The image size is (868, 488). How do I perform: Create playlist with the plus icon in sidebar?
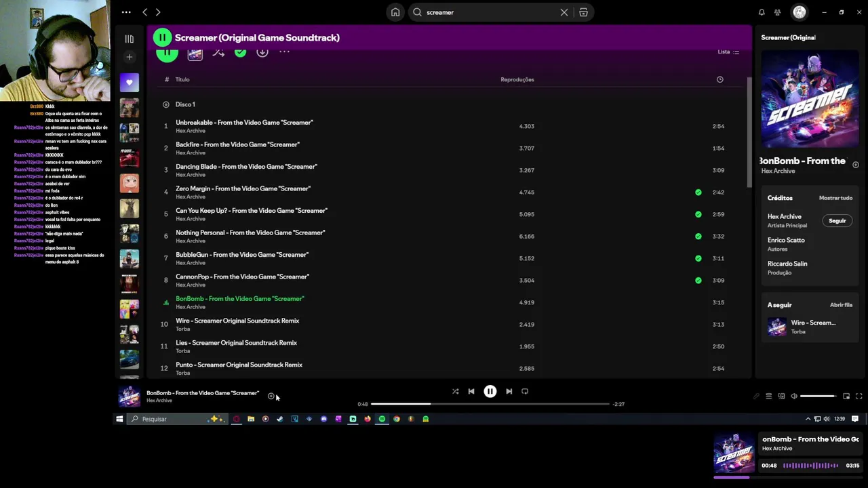tap(129, 57)
